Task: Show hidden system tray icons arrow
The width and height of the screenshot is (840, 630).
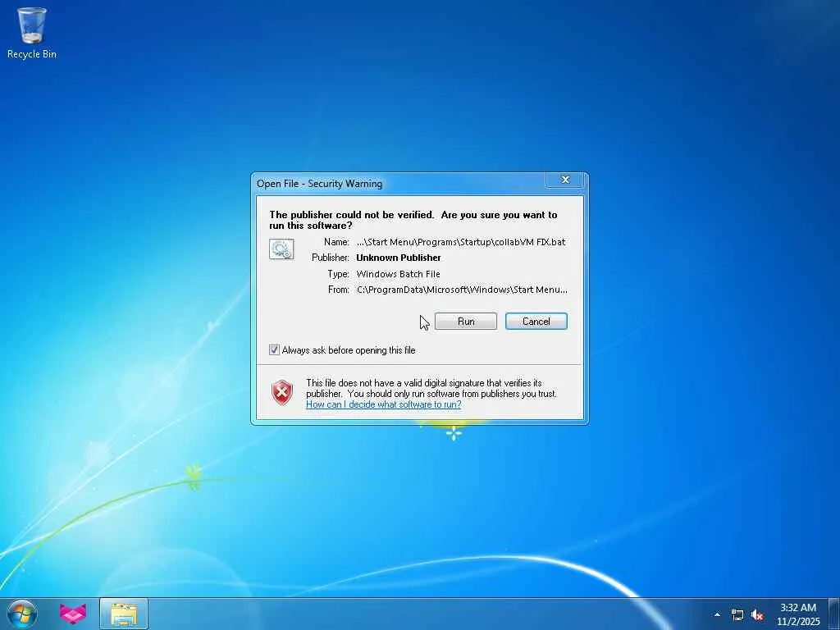Action: coord(717,614)
